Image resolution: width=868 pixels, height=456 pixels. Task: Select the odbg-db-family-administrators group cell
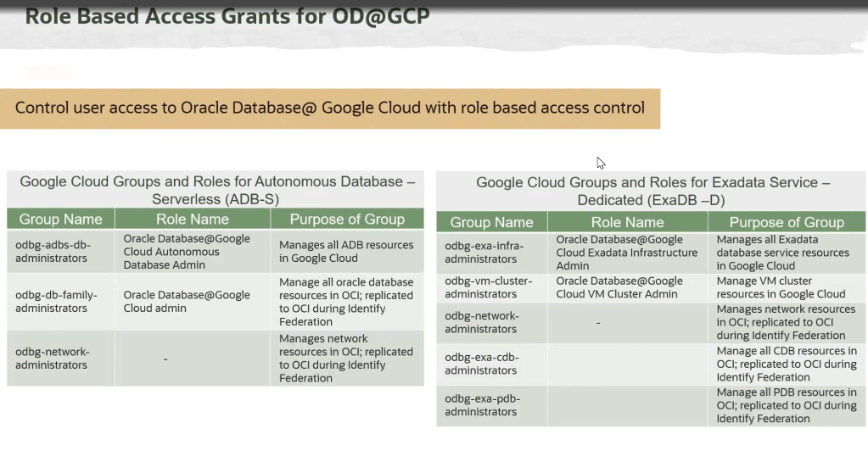pos(56,301)
